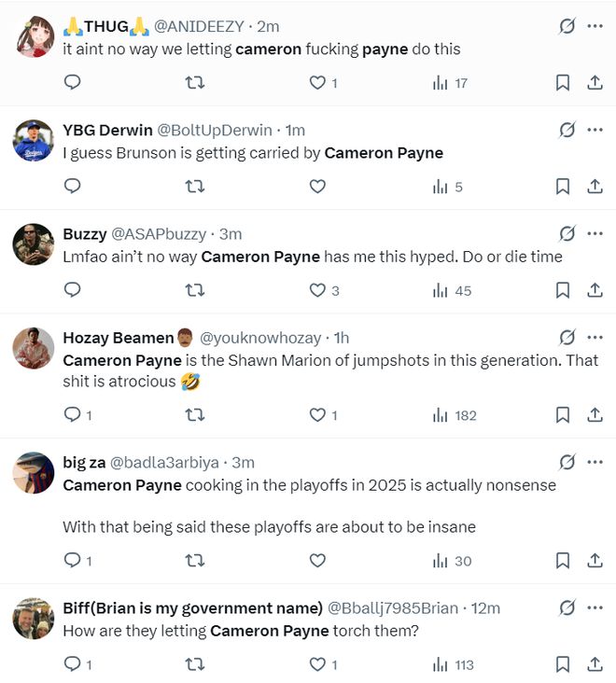Bookmark THUG's tweet
Screen dimensions: 616x683
[563, 83]
